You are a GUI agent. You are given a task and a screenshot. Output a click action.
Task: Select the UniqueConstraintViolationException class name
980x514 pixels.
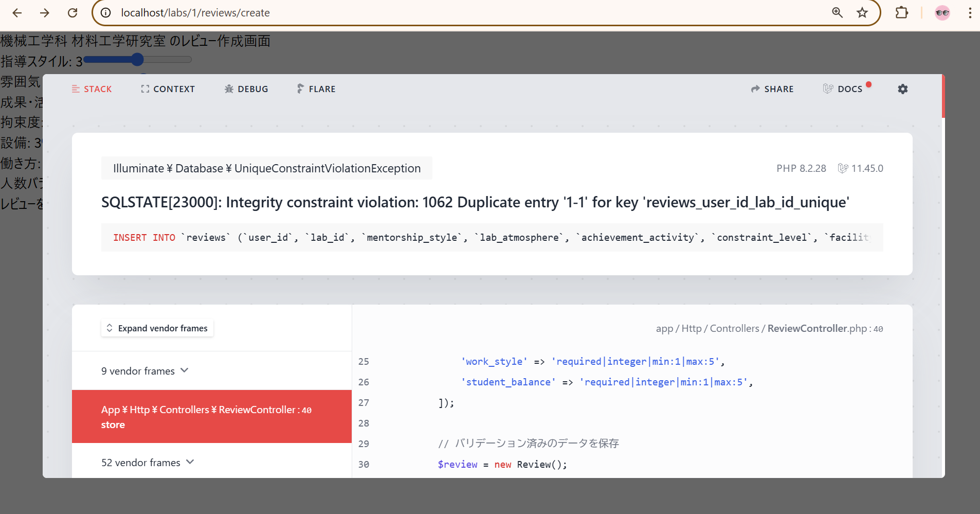267,168
